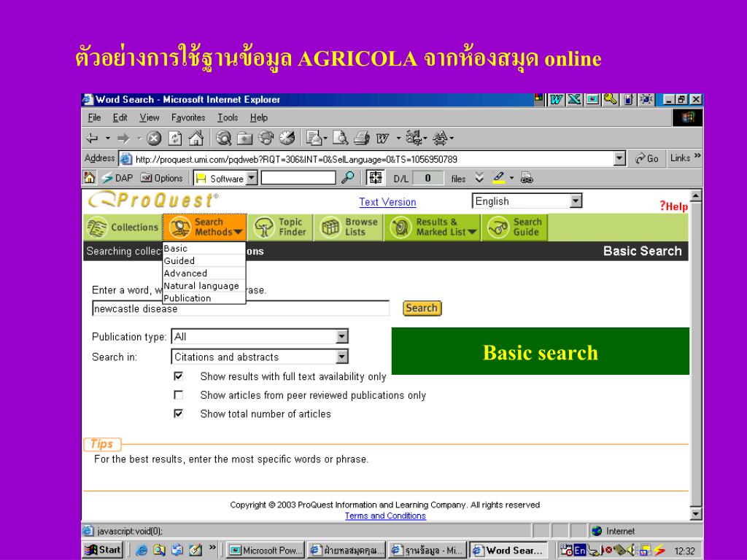This screenshot has height=560, width=747.
Task: Click the Back arrow in IE toolbar
Action: click(91, 139)
